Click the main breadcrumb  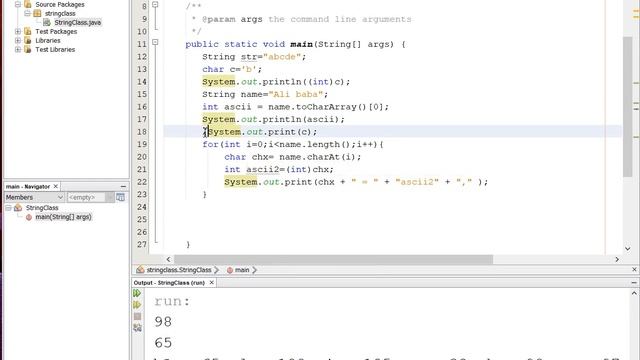(242, 270)
